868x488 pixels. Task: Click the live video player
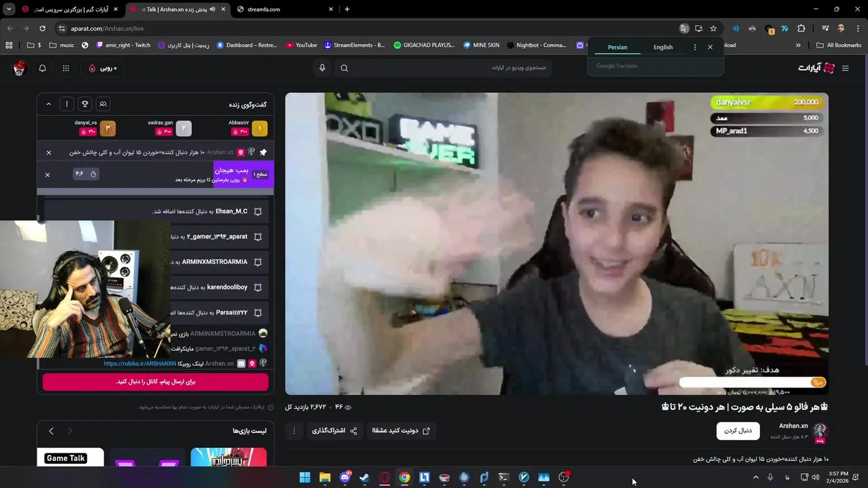click(557, 244)
